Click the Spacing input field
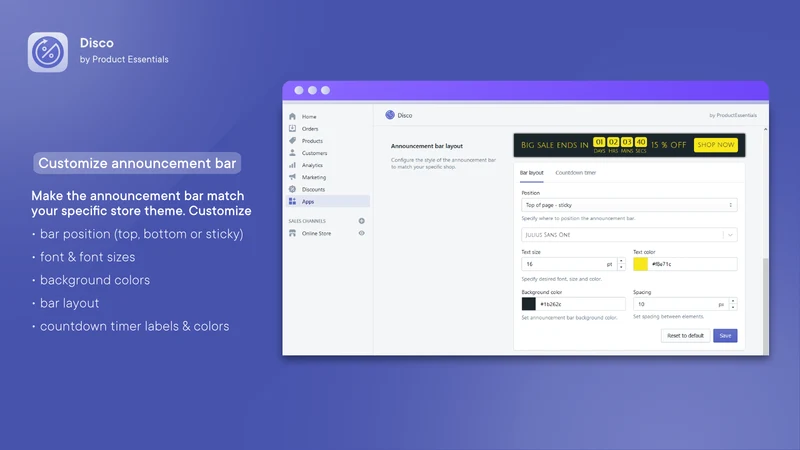Image resolution: width=800 pixels, height=450 pixels. 681,304
